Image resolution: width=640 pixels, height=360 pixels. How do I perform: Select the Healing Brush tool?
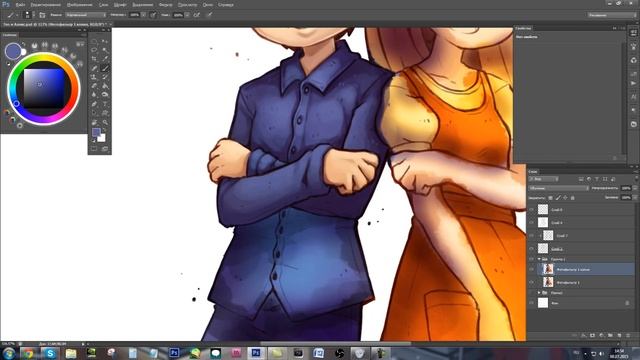94,68
